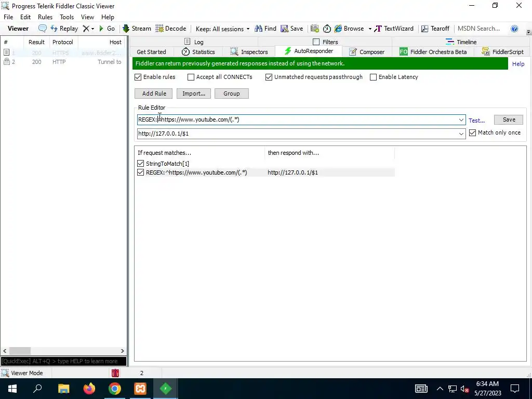Open TextWizard tool
The image size is (532, 399).
click(394, 29)
